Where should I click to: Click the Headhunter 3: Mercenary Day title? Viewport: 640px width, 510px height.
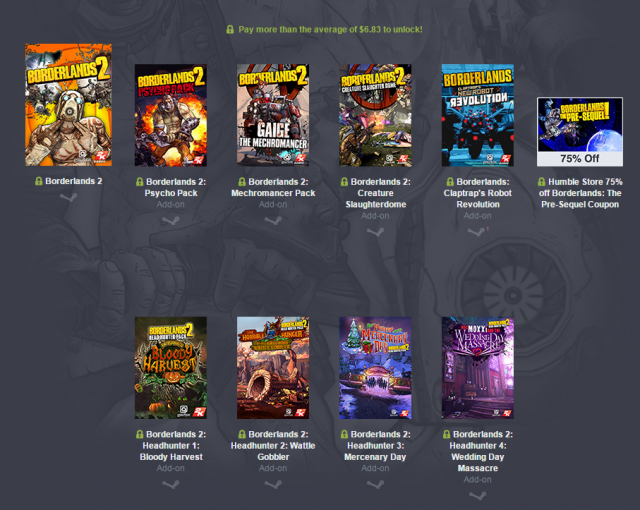[375, 446]
